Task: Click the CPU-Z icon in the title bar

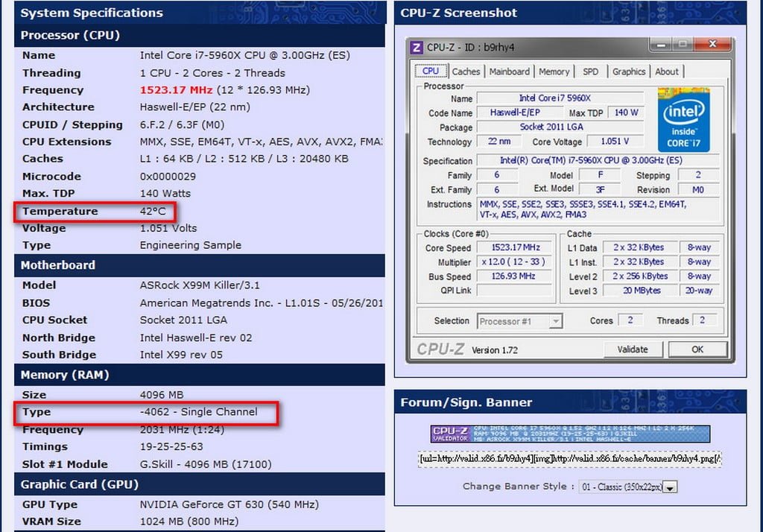Action: [417, 48]
